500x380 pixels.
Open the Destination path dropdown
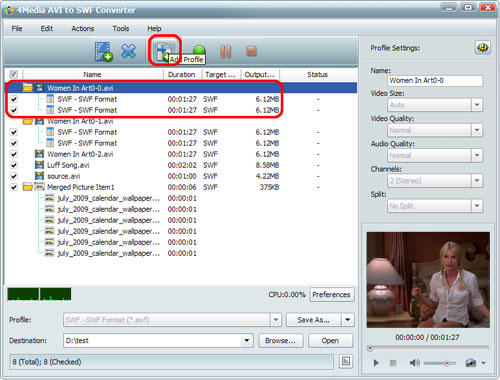coord(247,340)
